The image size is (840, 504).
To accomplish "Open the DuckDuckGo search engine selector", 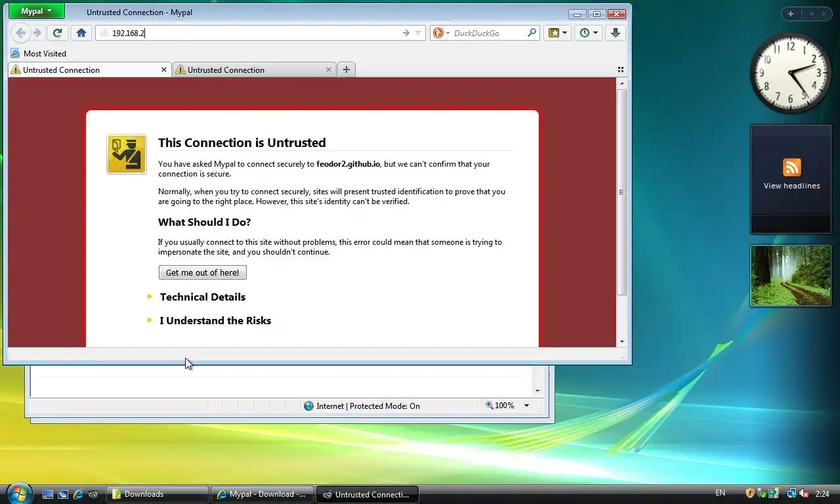I will click(x=441, y=33).
